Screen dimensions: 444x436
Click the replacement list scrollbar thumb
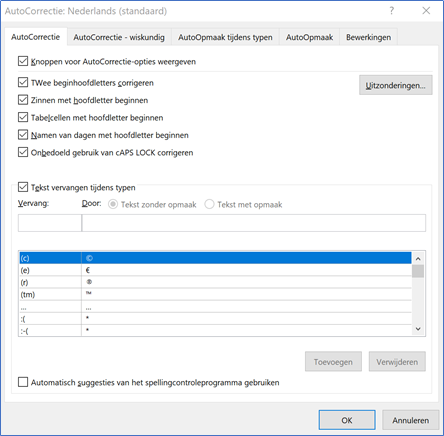pos(418,271)
